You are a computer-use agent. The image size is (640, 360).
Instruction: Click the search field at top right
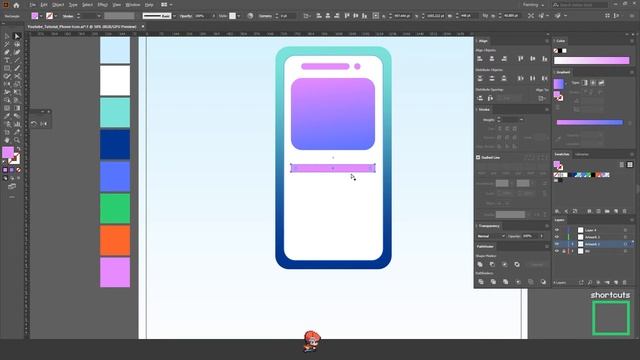[580, 5]
